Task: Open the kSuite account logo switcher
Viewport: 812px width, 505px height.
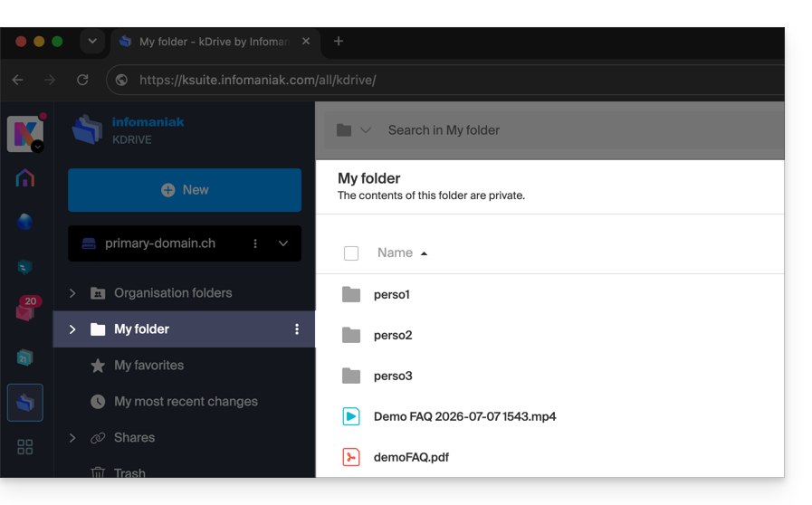Action: coord(24,134)
